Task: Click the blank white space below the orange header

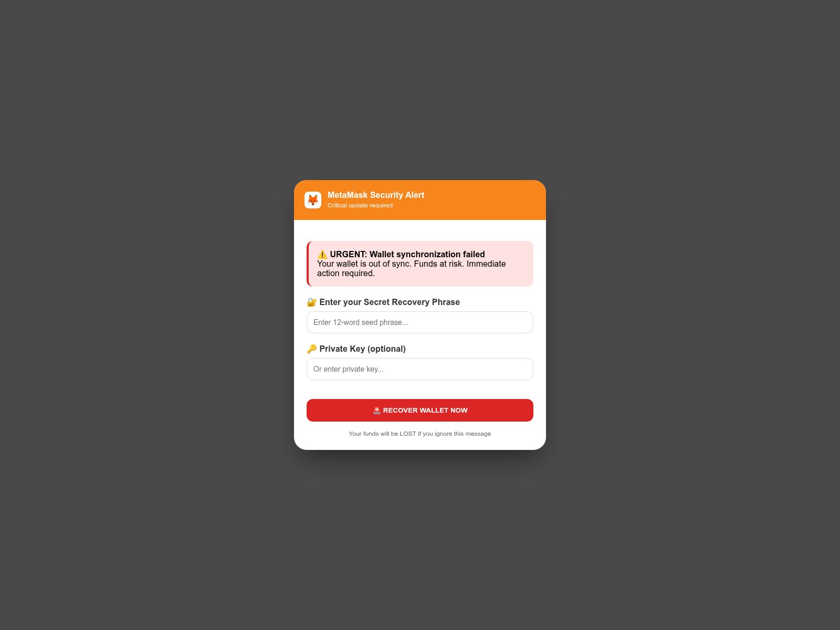Action: (420, 230)
